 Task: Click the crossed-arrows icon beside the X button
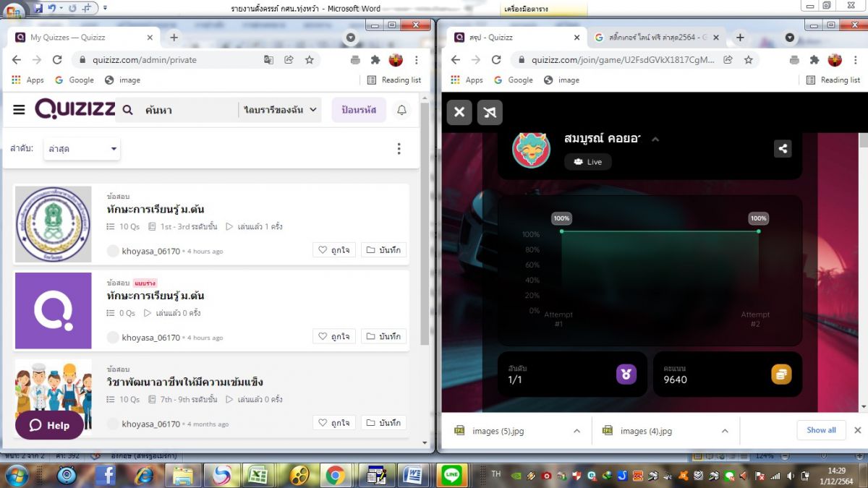[x=490, y=112]
